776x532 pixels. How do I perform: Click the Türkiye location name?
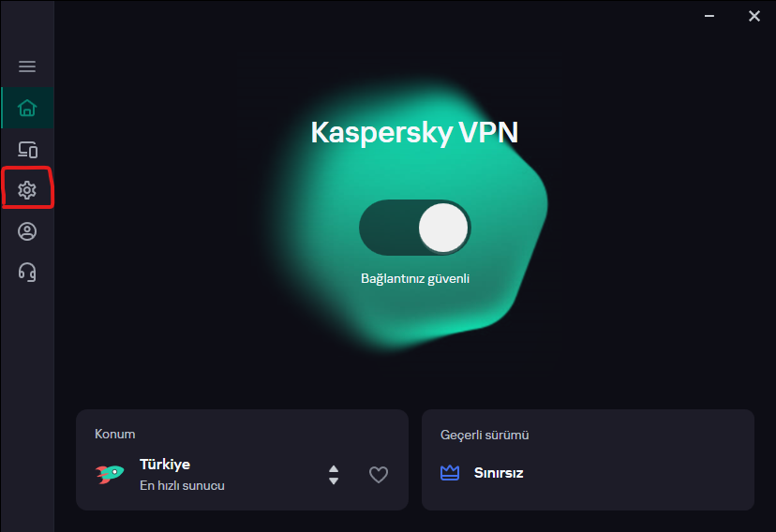(165, 465)
